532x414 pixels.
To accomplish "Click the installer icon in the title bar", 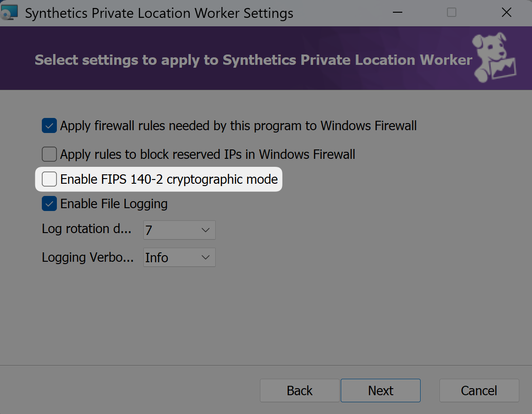I will pos(9,13).
